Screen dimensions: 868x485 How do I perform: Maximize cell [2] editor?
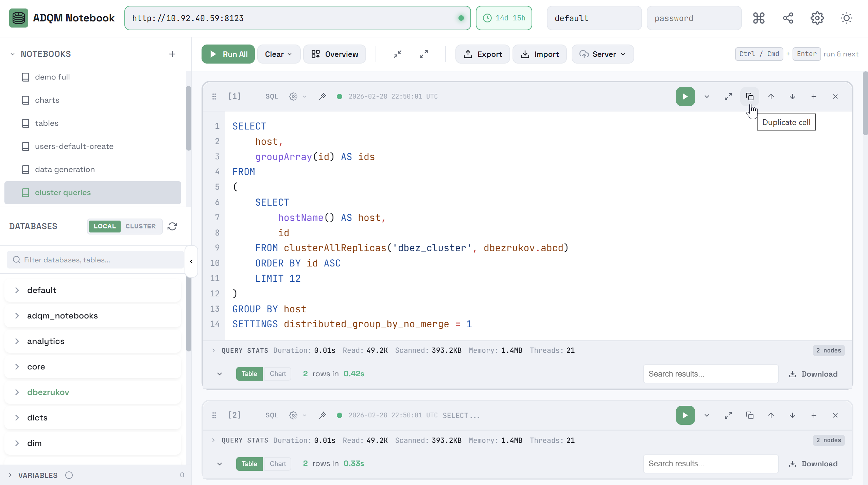(x=728, y=415)
